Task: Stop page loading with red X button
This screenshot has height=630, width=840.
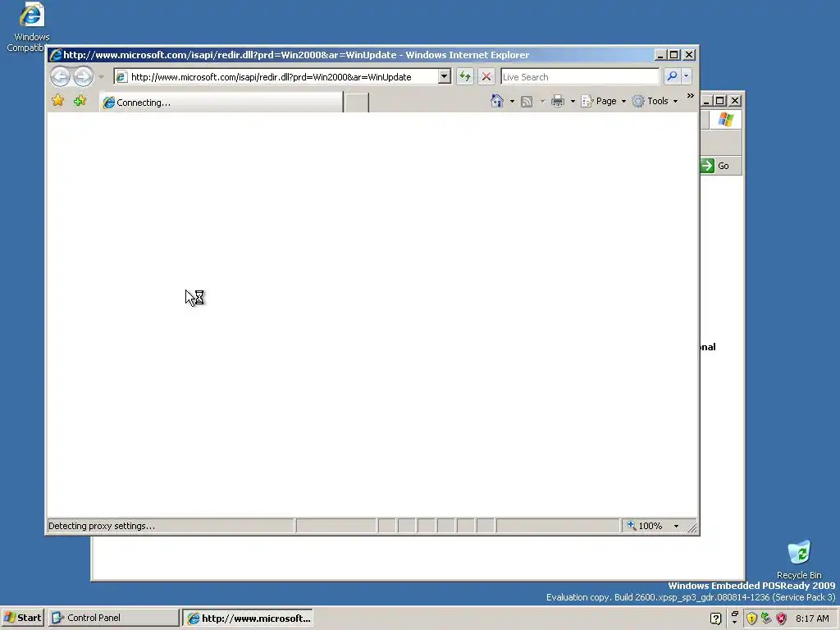Action: 486,76
